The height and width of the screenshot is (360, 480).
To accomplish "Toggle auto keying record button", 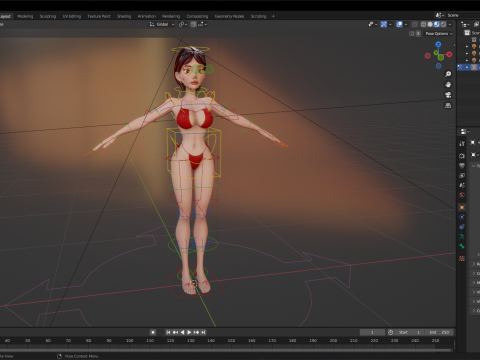I will tap(153, 332).
